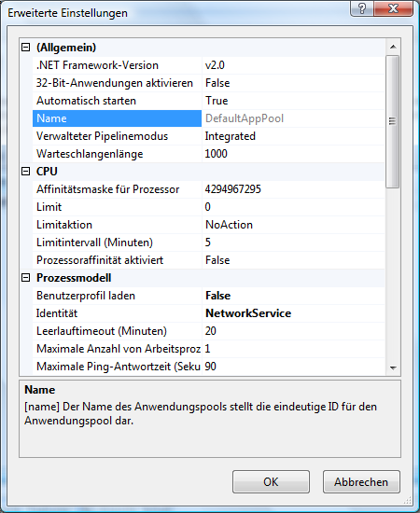
Task: Click the scrollbar down arrow
Action: pyautogui.click(x=393, y=368)
